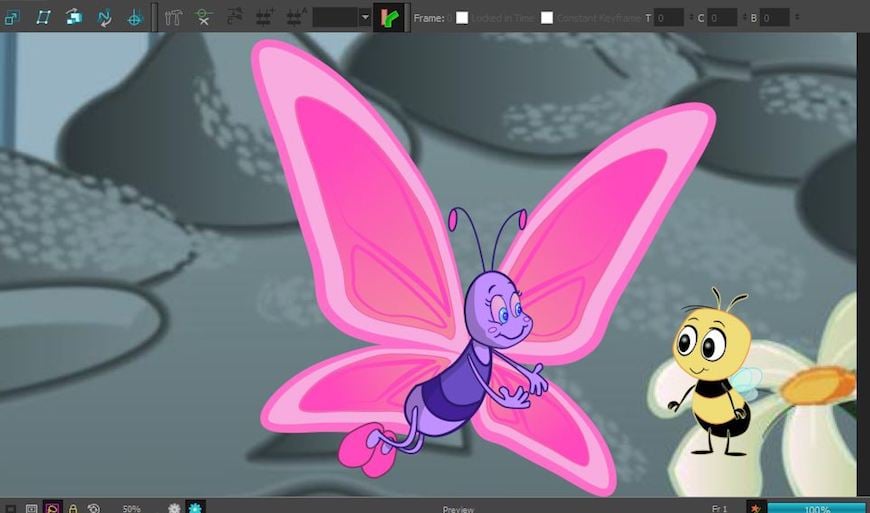Click the Flip/Rotate layers icon

tap(73, 18)
